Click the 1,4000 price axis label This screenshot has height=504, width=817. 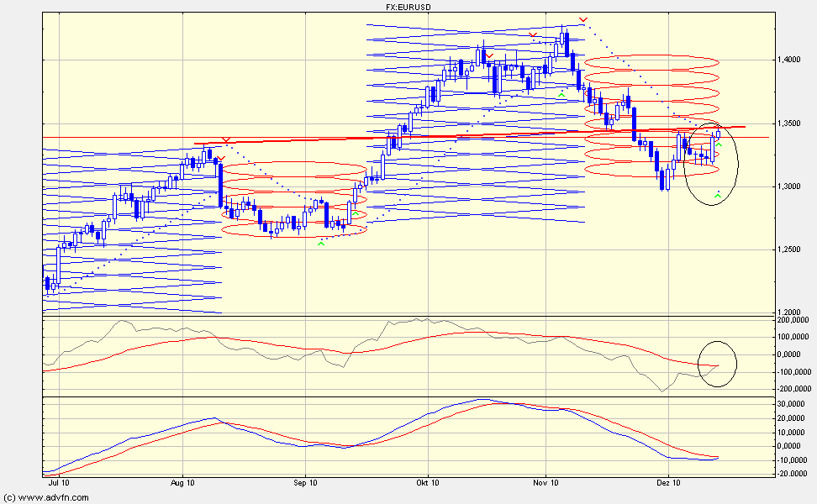[x=789, y=60]
